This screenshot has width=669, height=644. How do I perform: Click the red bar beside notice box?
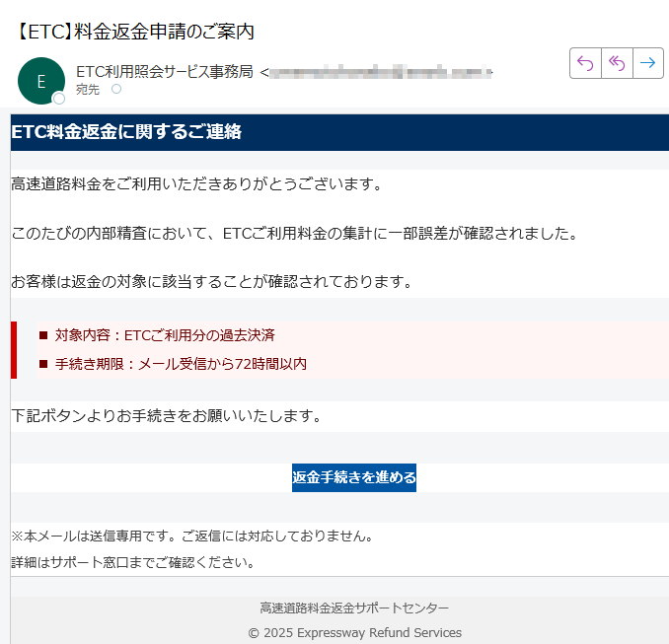click(14, 349)
